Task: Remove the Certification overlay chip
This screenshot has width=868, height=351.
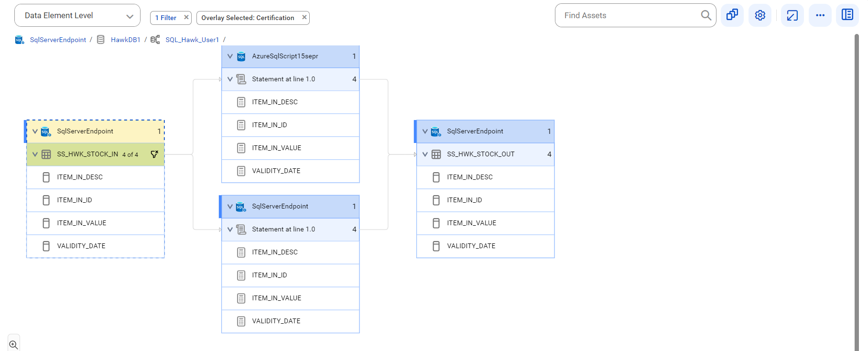Action: click(304, 17)
